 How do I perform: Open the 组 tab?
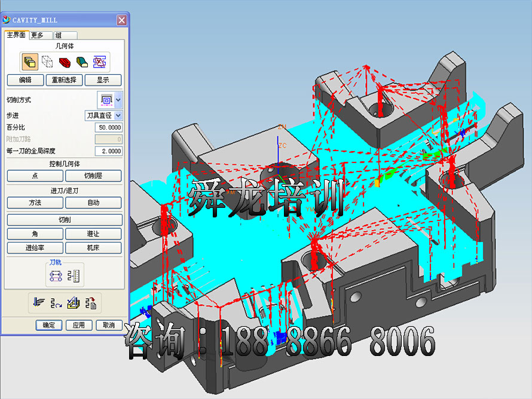point(65,35)
